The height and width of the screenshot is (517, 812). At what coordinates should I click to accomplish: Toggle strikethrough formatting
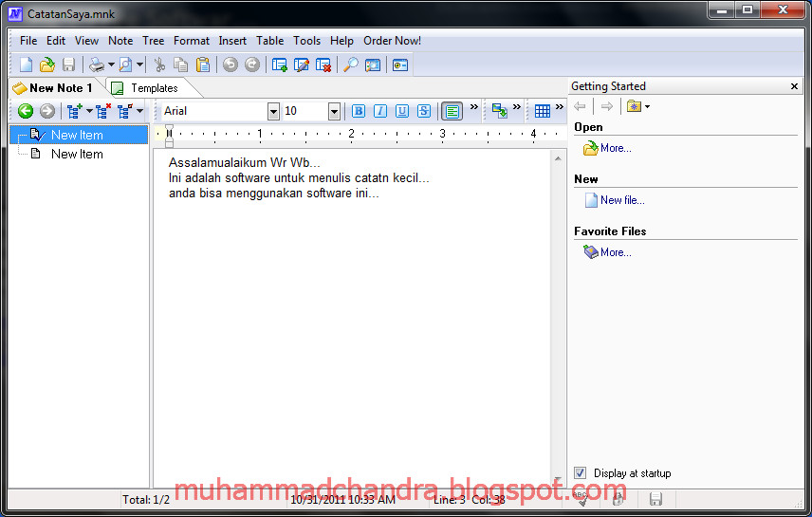(424, 110)
